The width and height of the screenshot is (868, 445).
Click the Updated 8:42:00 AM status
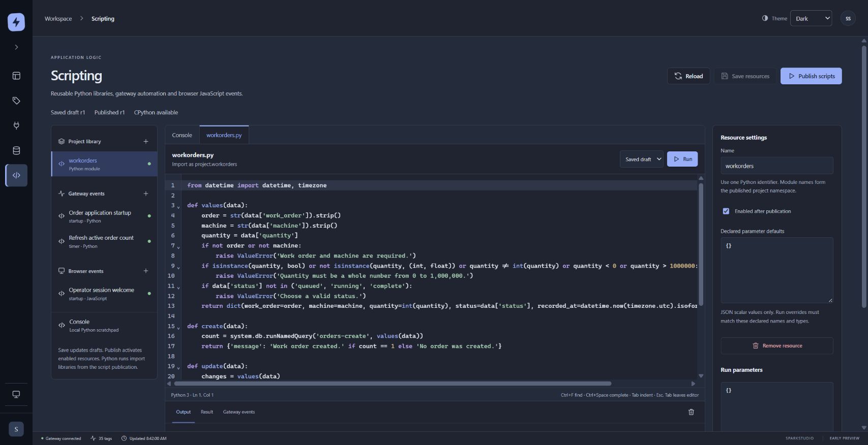pyautogui.click(x=144, y=438)
